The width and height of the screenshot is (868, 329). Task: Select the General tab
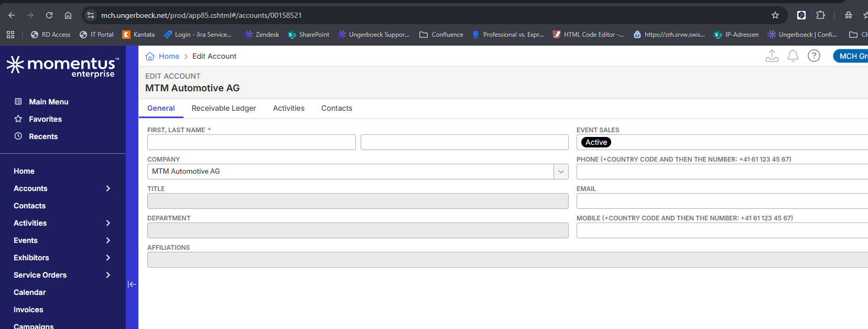tap(161, 108)
